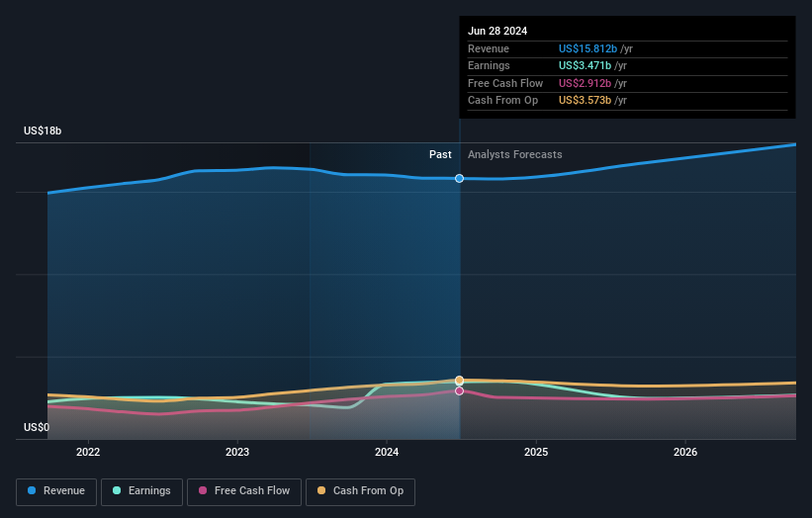The image size is (812, 518).
Task: Click the 2025 x-axis label
Action: (x=536, y=452)
